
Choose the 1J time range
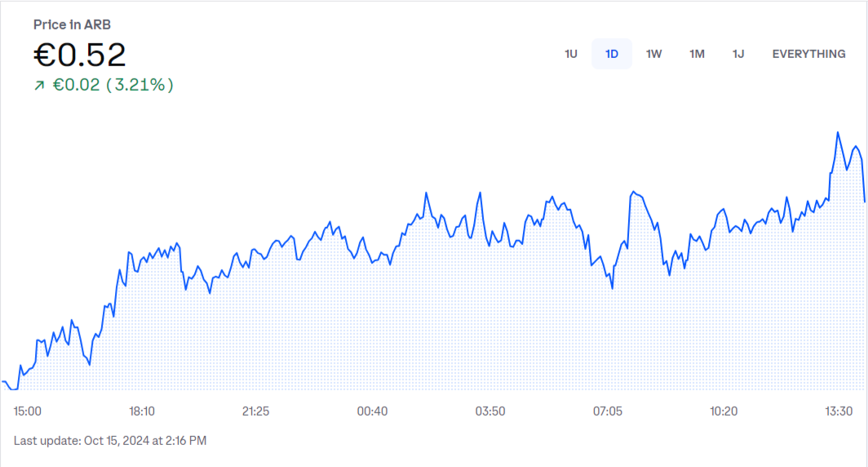tap(738, 54)
